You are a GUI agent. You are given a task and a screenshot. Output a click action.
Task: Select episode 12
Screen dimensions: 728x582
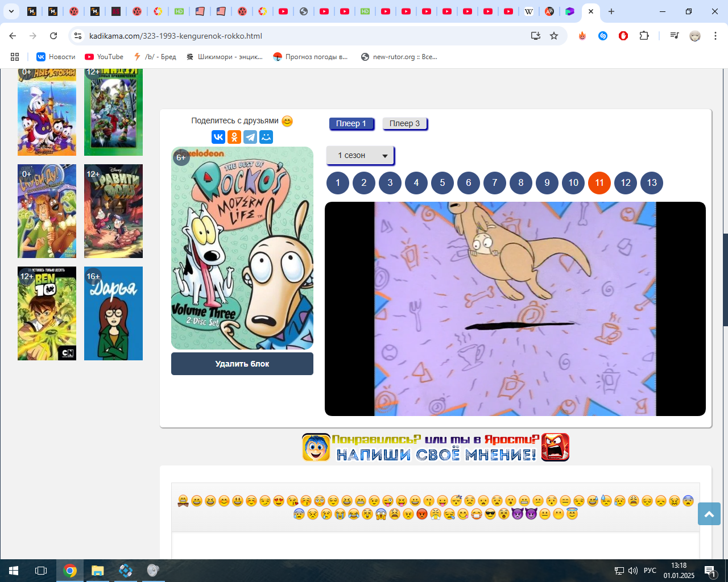pos(626,182)
